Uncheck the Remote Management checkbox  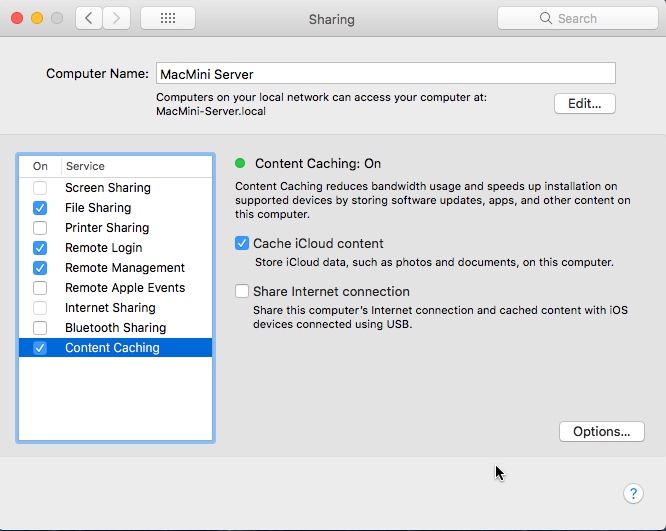(40, 268)
